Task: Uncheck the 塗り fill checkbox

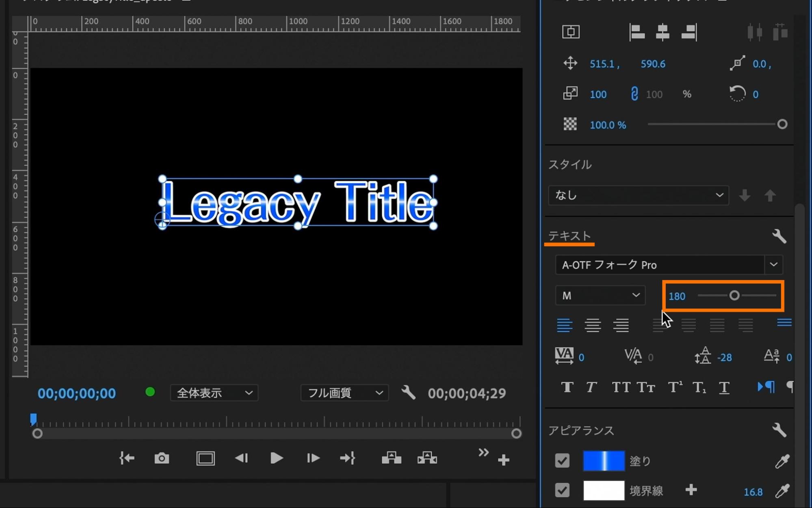Action: point(562,461)
